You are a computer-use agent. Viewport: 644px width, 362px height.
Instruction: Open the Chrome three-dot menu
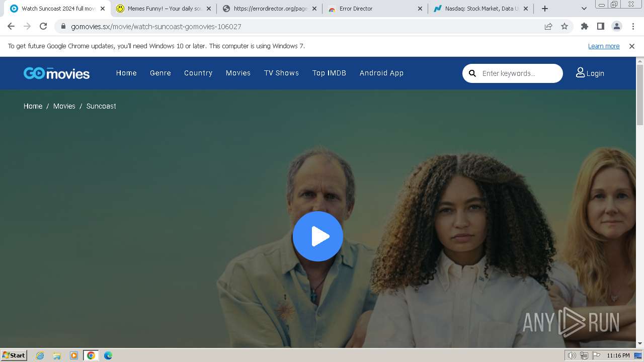pos(633,26)
